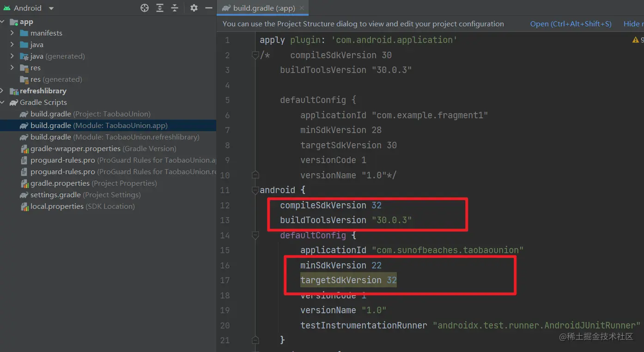This screenshot has height=352, width=644.
Task: Select res (generated) in the tree
Action: pos(56,79)
